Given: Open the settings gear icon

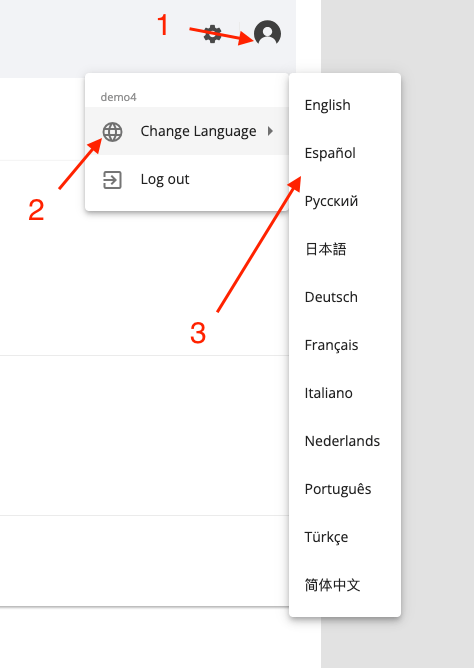Looking at the screenshot, I should coord(212,34).
